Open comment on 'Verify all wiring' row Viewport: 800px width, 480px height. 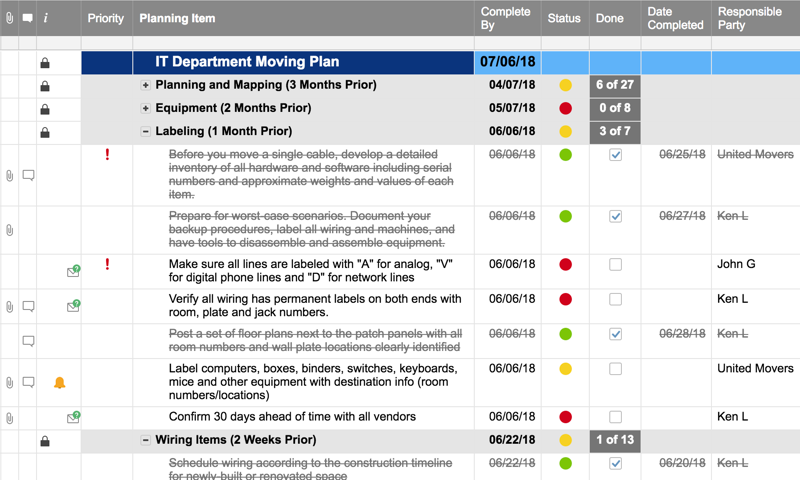(x=28, y=307)
